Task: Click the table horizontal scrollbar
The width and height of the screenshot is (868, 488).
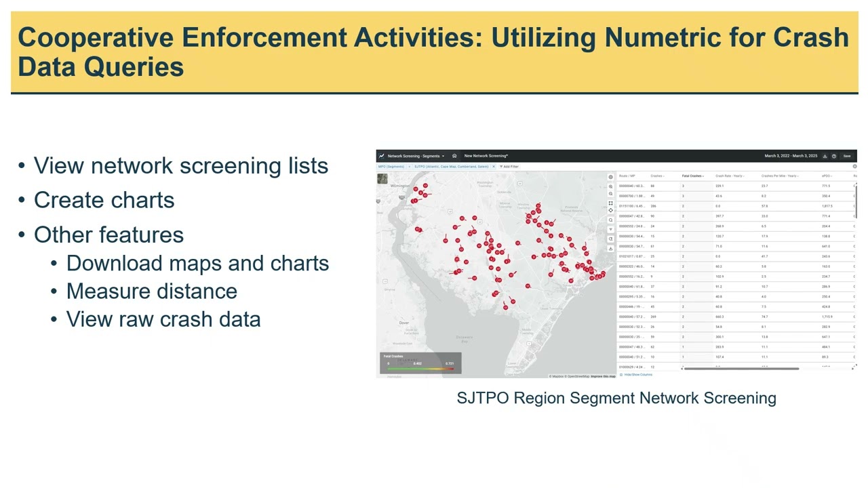Action: pyautogui.click(x=741, y=369)
